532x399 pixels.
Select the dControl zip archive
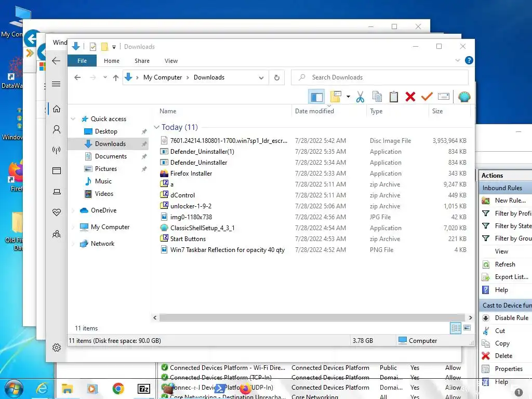click(182, 195)
